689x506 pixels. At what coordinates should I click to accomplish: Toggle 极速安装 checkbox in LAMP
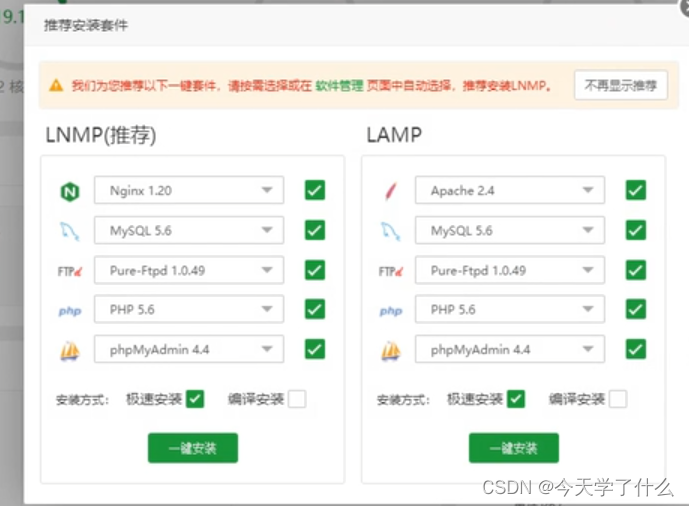(x=516, y=399)
